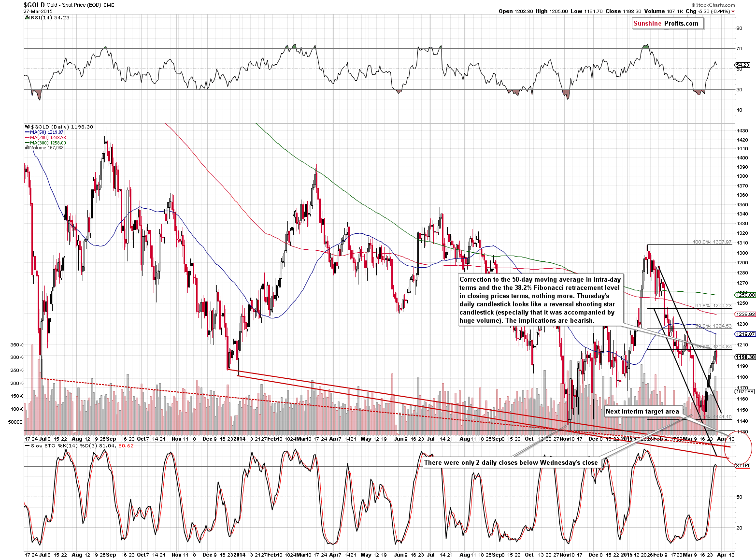The width and height of the screenshot is (756, 559).
Task: Click the '38.2%: 1204.84' Fibonacci label
Action: click(713, 346)
